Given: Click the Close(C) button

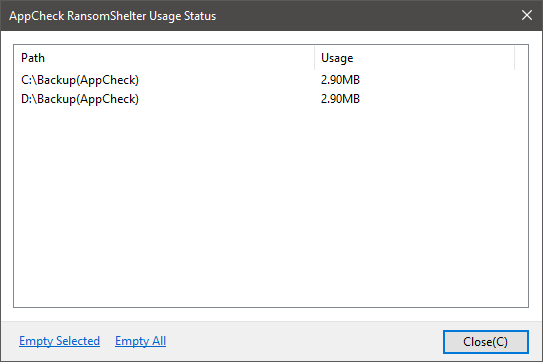Looking at the screenshot, I should [x=486, y=342].
